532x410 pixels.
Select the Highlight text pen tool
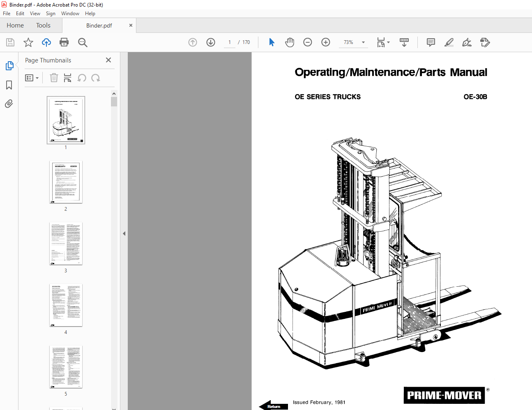point(449,42)
